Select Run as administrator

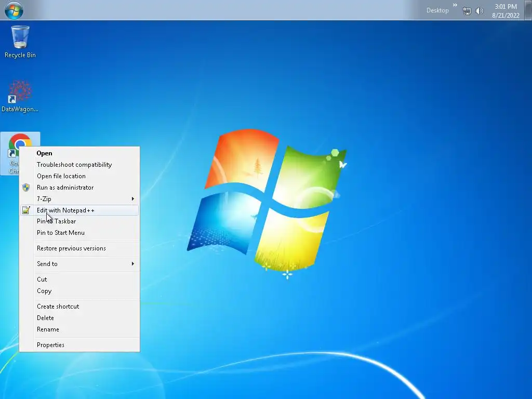coord(79,187)
